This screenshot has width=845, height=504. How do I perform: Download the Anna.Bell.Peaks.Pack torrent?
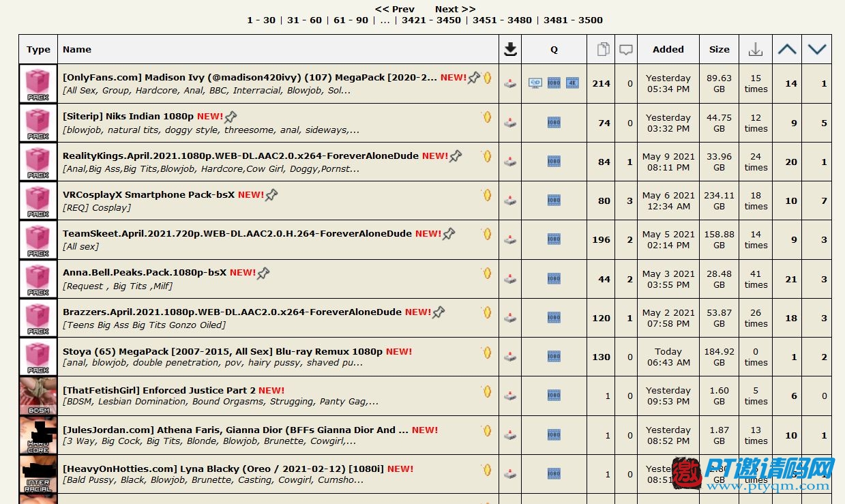tap(510, 278)
